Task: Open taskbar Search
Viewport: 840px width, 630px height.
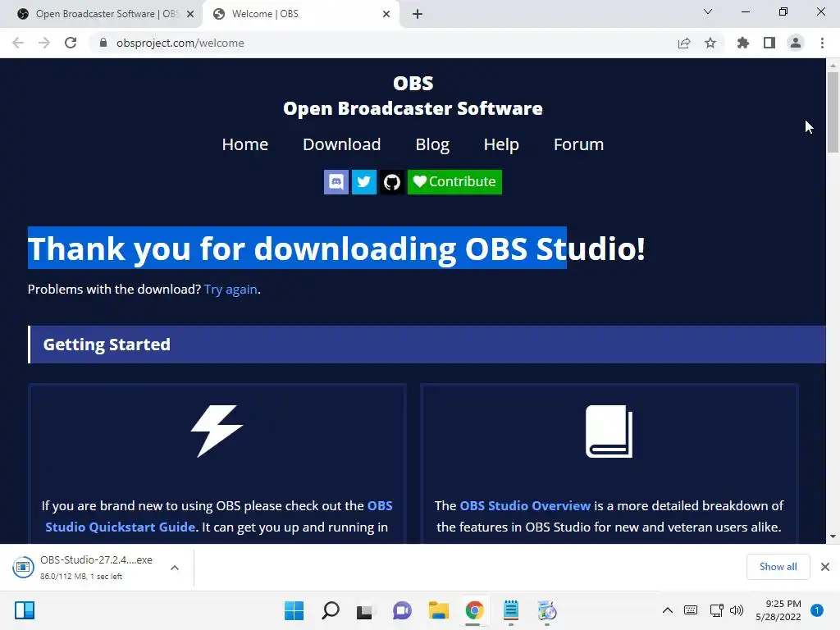Action: (330, 610)
